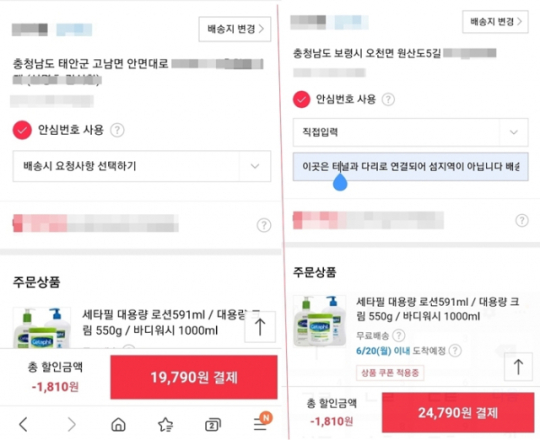The width and height of the screenshot is (540, 440).
Task: Open the hamburger menu with N badge
Action: 262,422
